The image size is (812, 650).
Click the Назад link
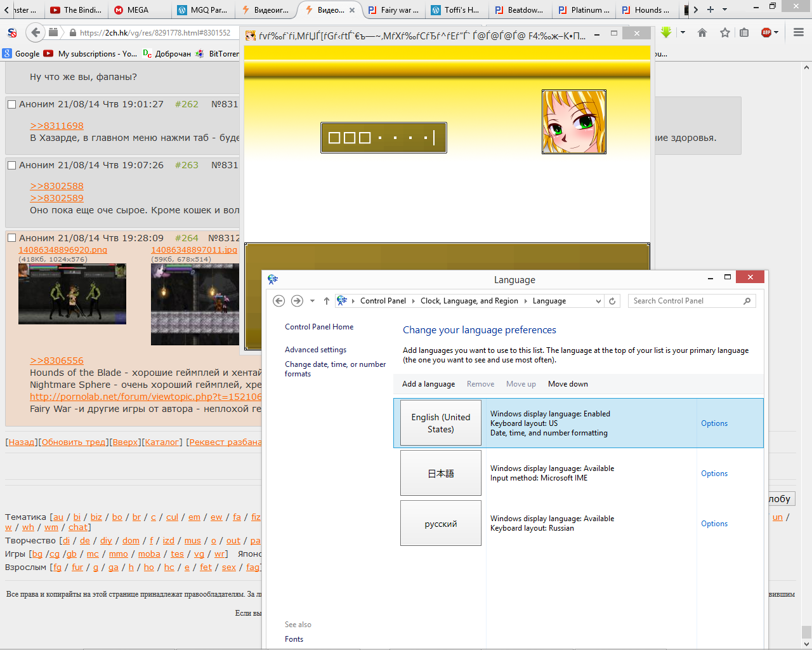(x=22, y=442)
